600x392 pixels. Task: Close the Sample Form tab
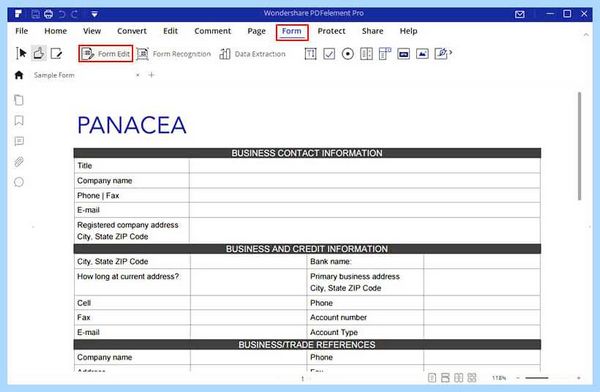[138, 75]
